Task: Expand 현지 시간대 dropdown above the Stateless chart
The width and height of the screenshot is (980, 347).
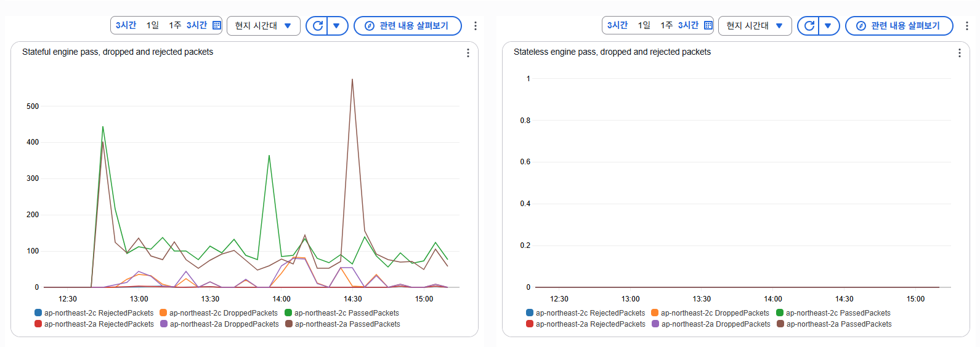Action: pyautogui.click(x=755, y=26)
